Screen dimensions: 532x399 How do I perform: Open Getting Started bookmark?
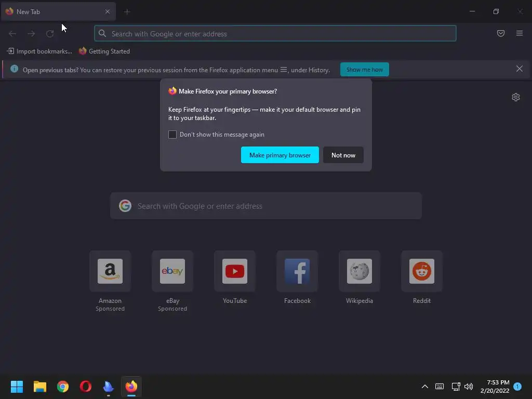[104, 51]
